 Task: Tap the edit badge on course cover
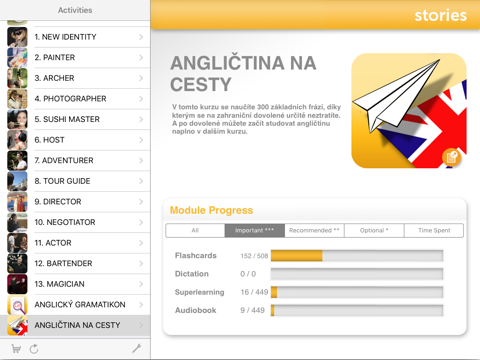(x=452, y=157)
